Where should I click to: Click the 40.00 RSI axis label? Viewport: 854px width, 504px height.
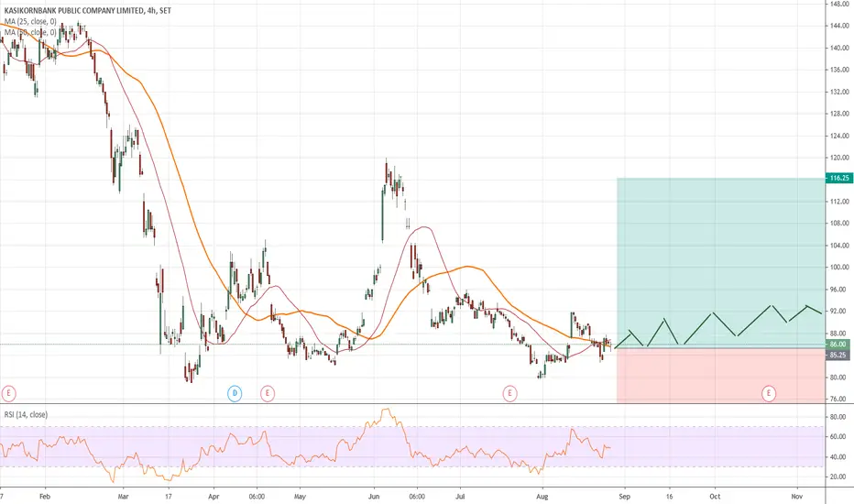tap(838, 457)
